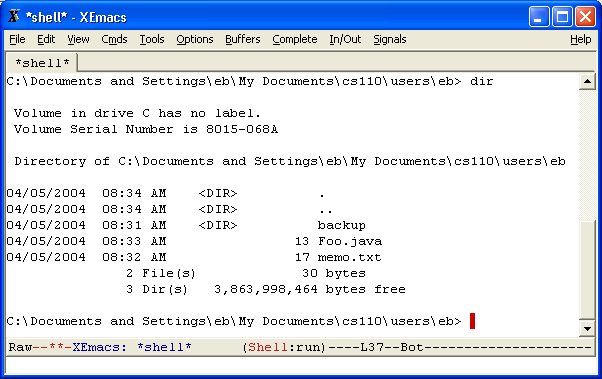Click the size '17' for memo.txt

(x=302, y=257)
